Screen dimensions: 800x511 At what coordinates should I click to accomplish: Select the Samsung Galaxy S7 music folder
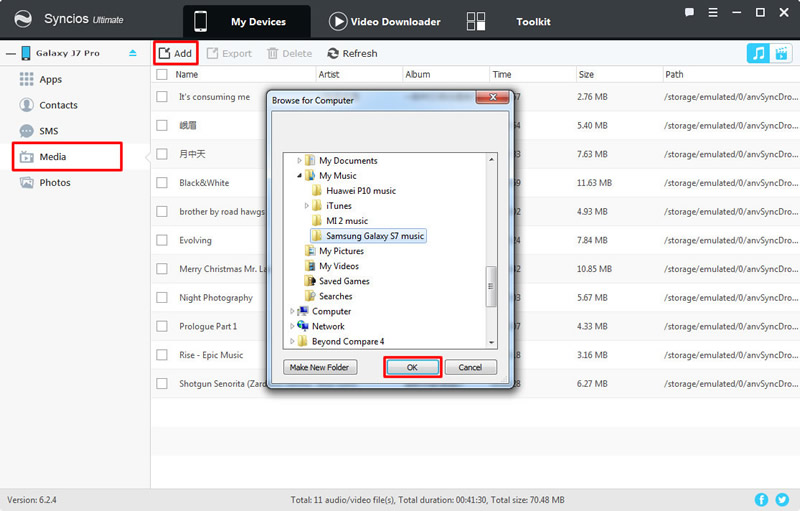coord(368,236)
